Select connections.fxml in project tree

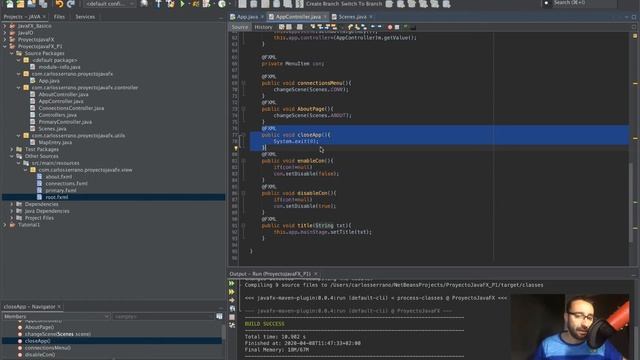(67, 183)
